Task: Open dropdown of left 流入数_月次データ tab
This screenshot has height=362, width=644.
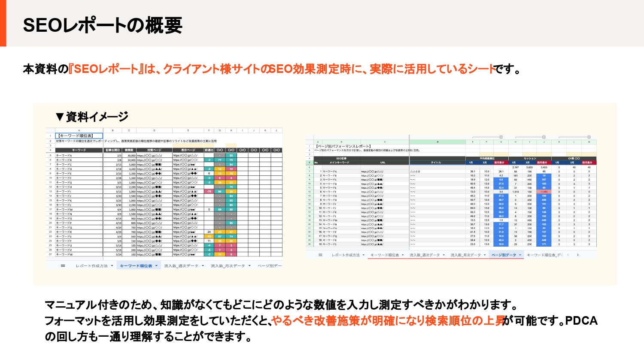Action: 249,266
